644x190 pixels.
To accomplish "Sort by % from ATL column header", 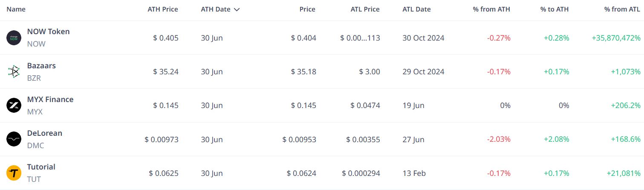I will (x=622, y=9).
